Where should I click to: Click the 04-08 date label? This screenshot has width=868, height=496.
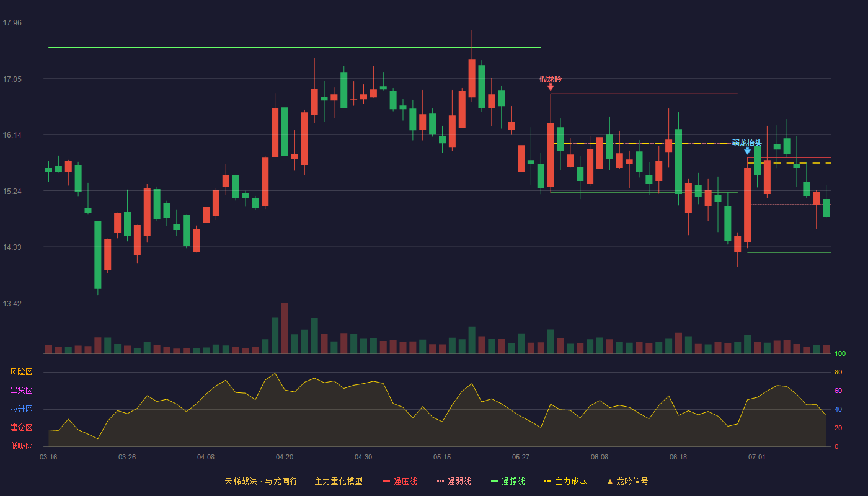206,457
